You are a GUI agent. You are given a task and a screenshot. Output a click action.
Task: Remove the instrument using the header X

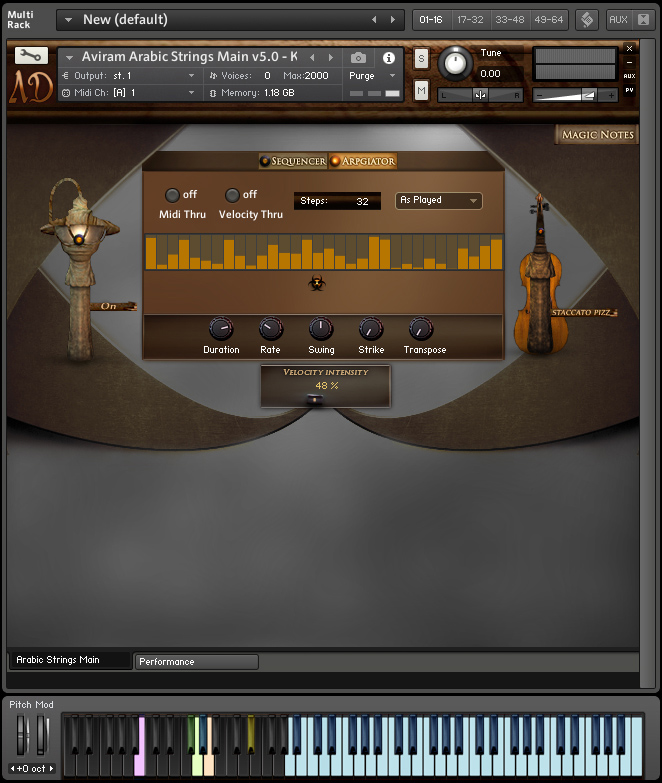630,48
